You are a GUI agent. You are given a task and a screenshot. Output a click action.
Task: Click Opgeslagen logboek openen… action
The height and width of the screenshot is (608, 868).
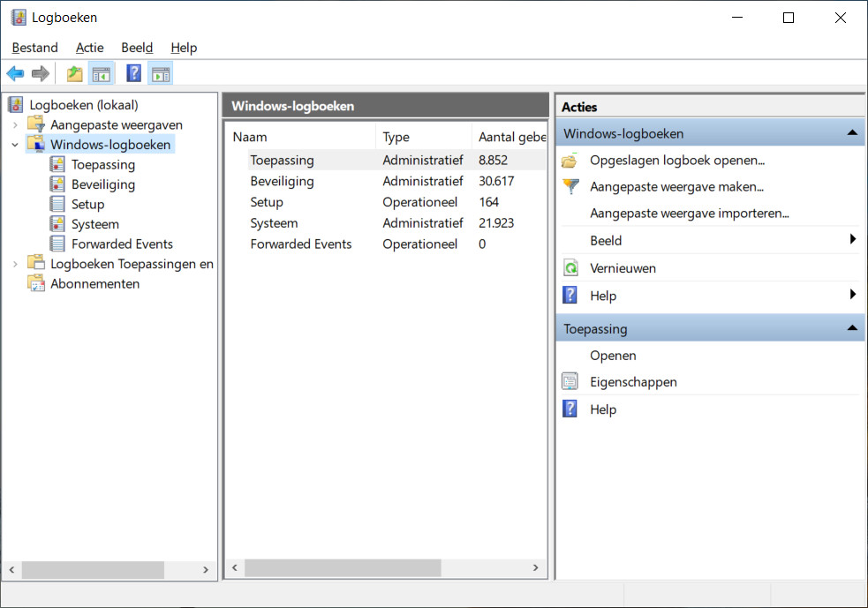(676, 160)
